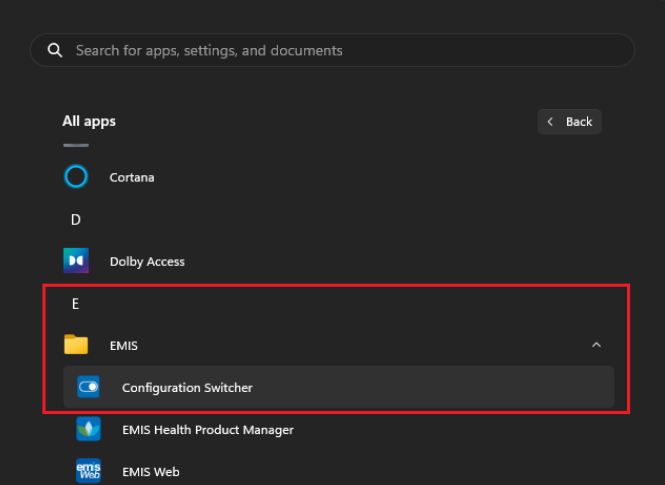Focus the apps, settings, and documents search box
The image size is (665, 485).
(x=340, y=50)
